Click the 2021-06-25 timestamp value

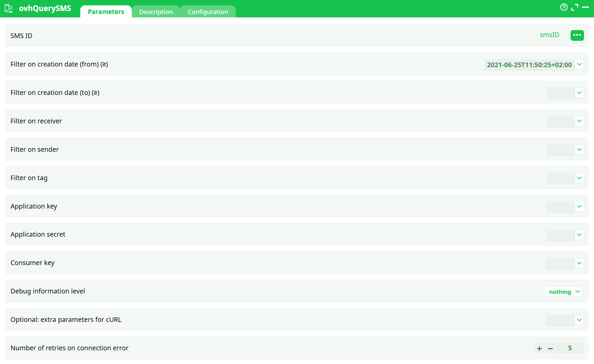(529, 65)
